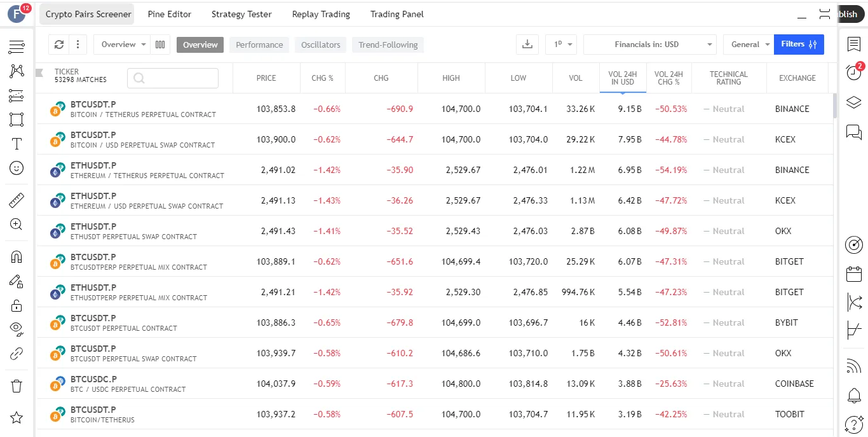Open the BTCUSDC.P Coinbase row ticker
Screen dimensions: 868x437
coord(93,379)
